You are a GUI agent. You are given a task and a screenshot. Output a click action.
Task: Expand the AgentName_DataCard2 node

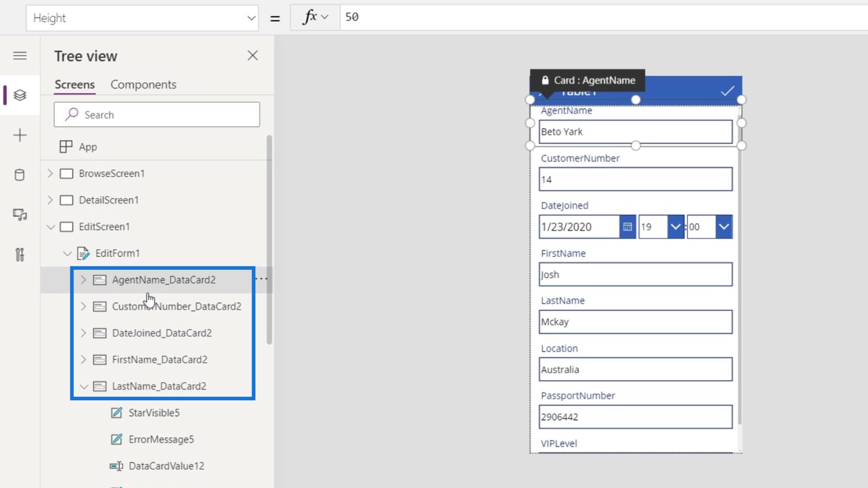coord(83,280)
